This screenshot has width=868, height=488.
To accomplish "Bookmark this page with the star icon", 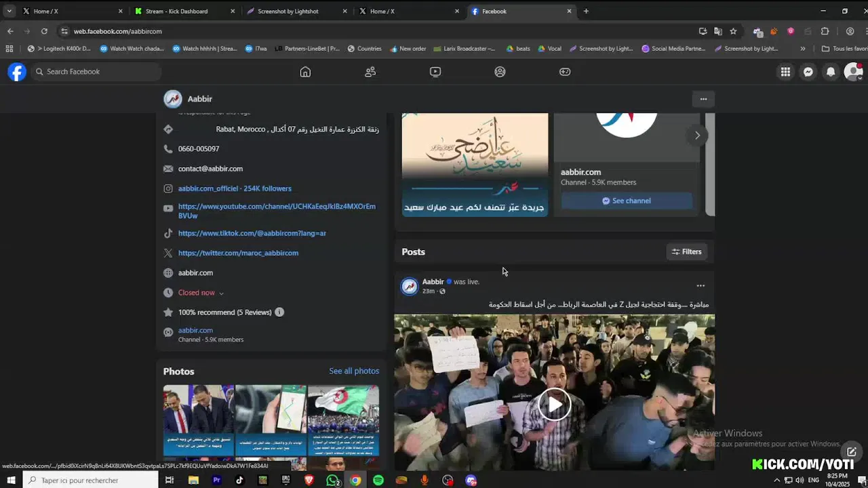I will pos(733,31).
